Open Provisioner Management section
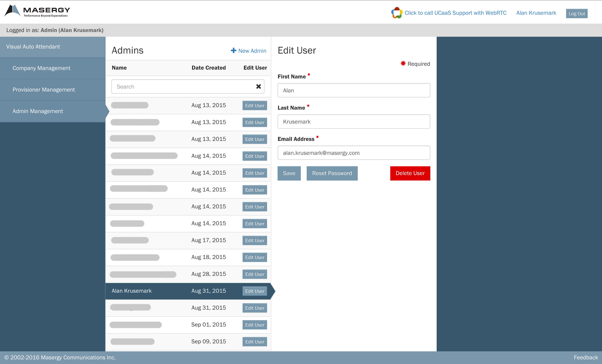Viewport: 602px width, 364px height. point(44,90)
